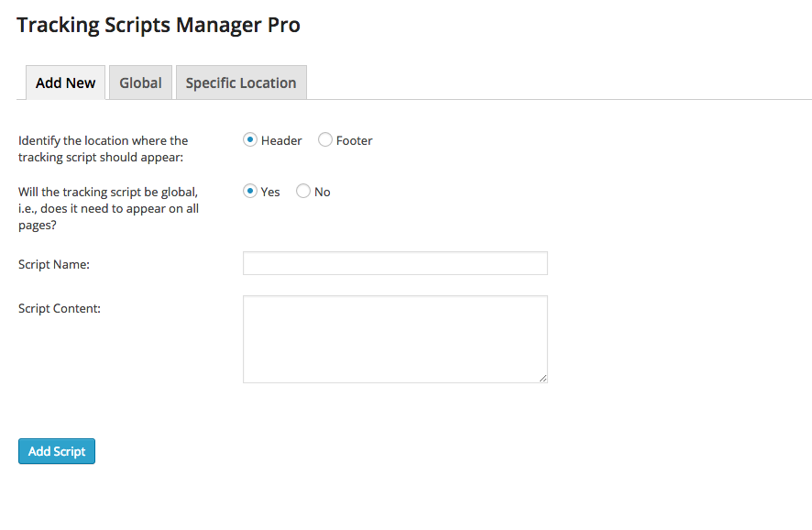Click the Header label text
This screenshot has height=530, width=812.
pos(281,141)
